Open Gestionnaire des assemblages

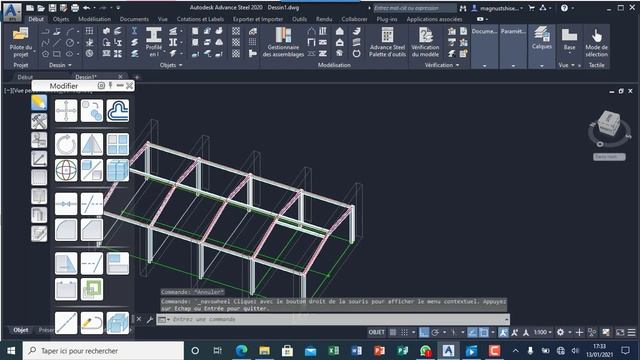click(283, 42)
